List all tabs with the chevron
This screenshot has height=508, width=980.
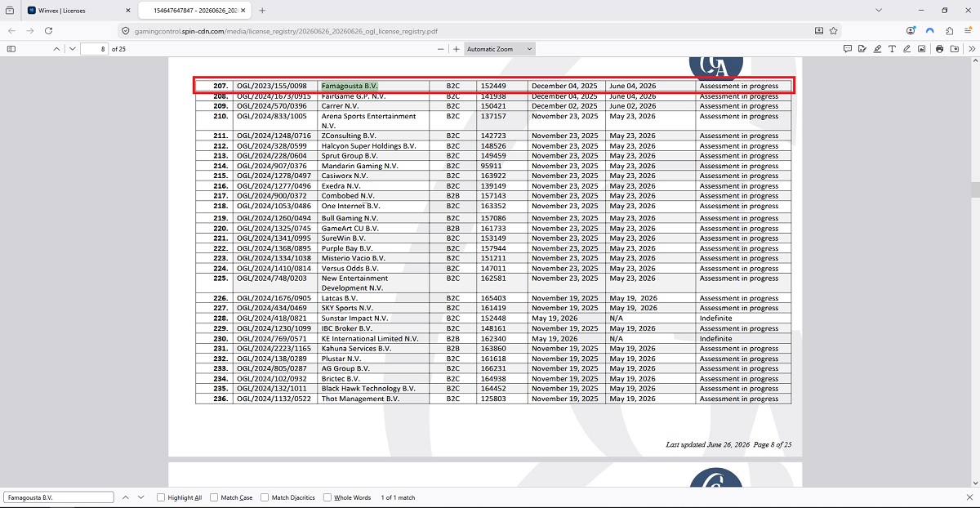click(879, 11)
